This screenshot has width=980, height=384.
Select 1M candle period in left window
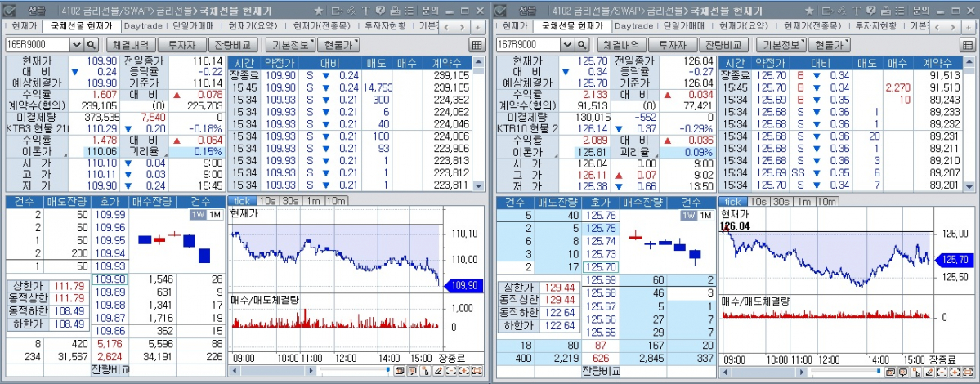(214, 215)
